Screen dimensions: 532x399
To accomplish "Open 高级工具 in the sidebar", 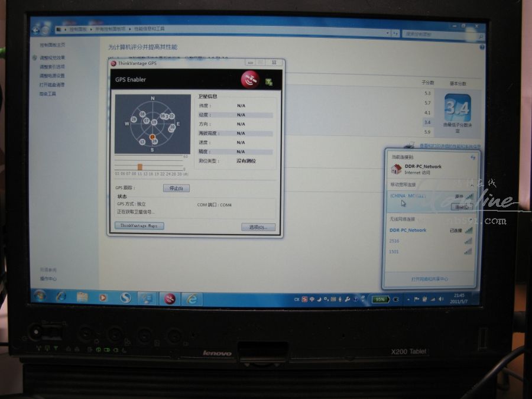I will [47, 93].
